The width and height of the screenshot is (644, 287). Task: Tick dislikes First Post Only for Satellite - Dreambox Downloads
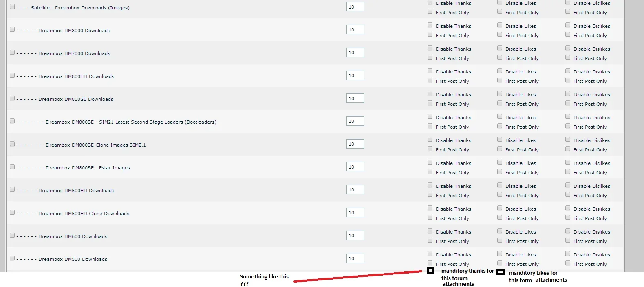pyautogui.click(x=568, y=11)
